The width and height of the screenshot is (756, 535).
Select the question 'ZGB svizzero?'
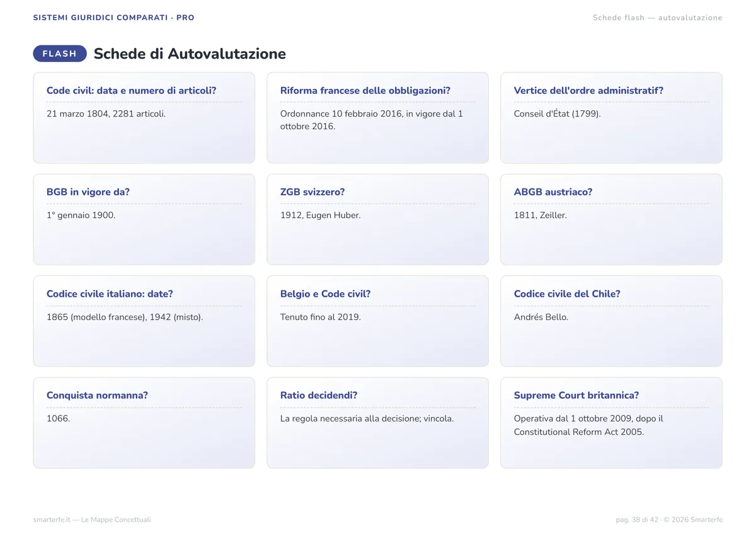point(312,192)
